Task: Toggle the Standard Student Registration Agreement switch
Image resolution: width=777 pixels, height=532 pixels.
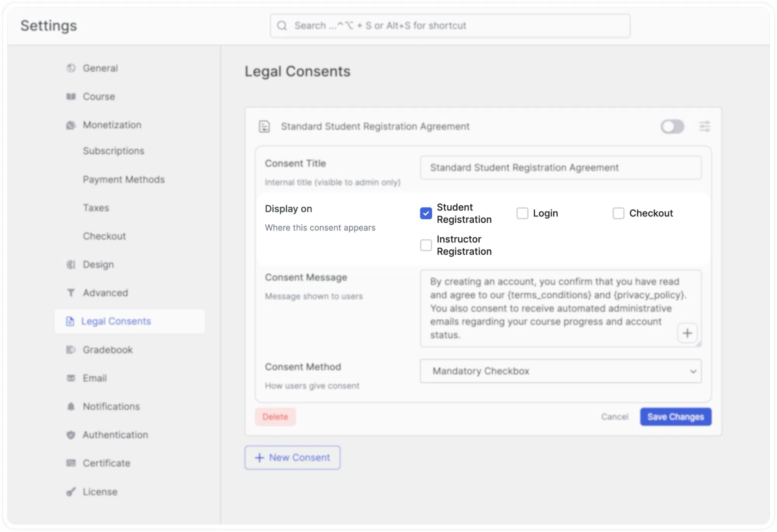Action: pos(672,126)
